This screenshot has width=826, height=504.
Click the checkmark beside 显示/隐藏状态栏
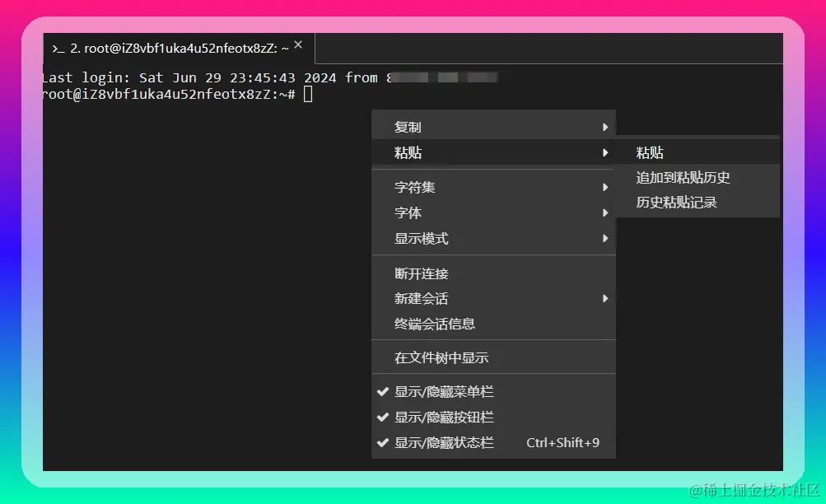[382, 442]
